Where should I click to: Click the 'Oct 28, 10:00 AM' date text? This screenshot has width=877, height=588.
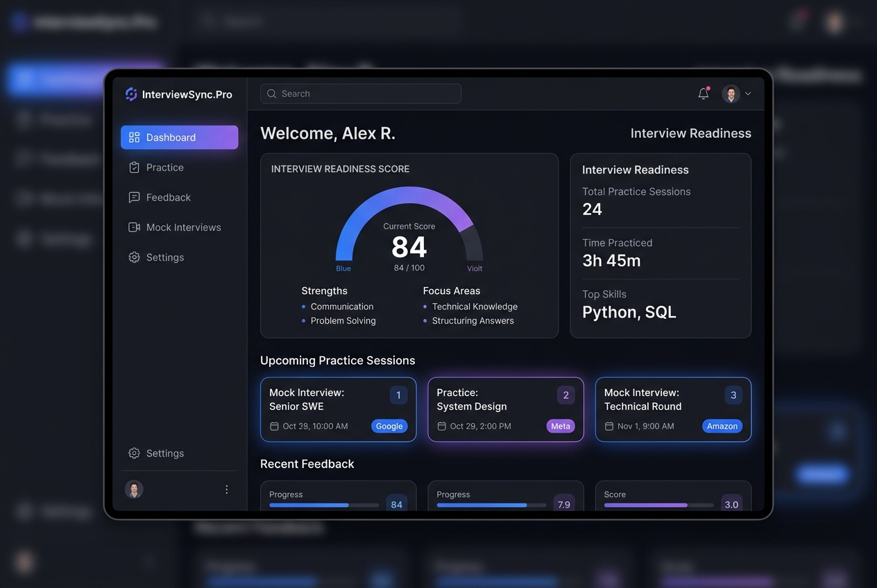coord(316,426)
